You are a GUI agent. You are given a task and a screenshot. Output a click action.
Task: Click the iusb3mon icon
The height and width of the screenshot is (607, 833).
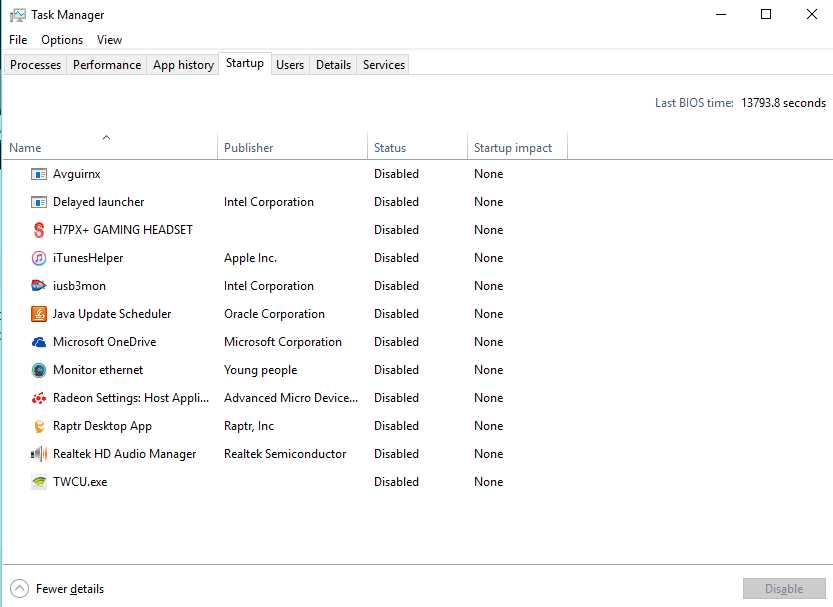[x=39, y=286]
